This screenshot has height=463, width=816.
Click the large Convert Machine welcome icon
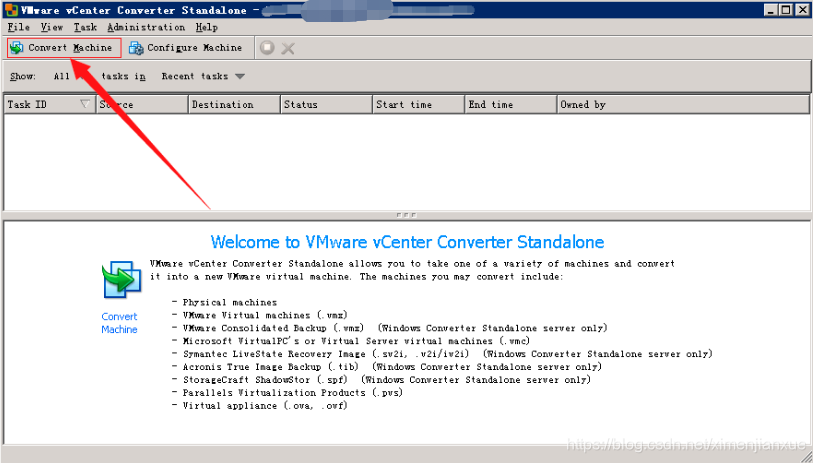coord(121,279)
